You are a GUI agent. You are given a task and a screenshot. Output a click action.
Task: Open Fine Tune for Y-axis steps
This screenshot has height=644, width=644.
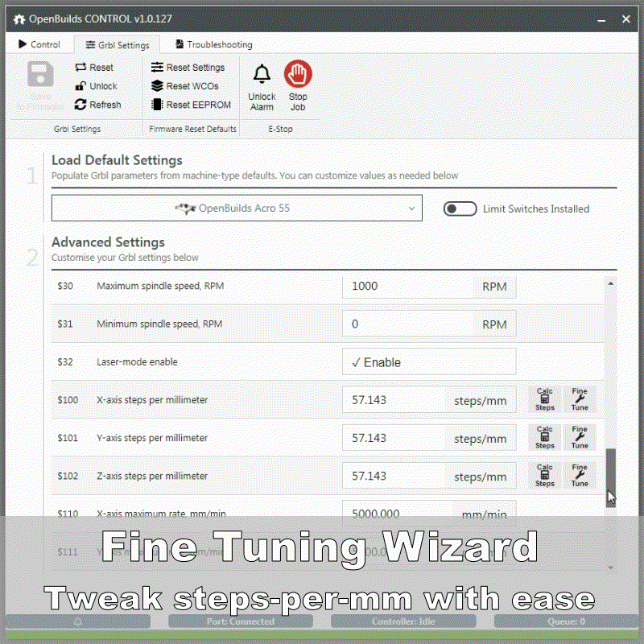pos(580,437)
